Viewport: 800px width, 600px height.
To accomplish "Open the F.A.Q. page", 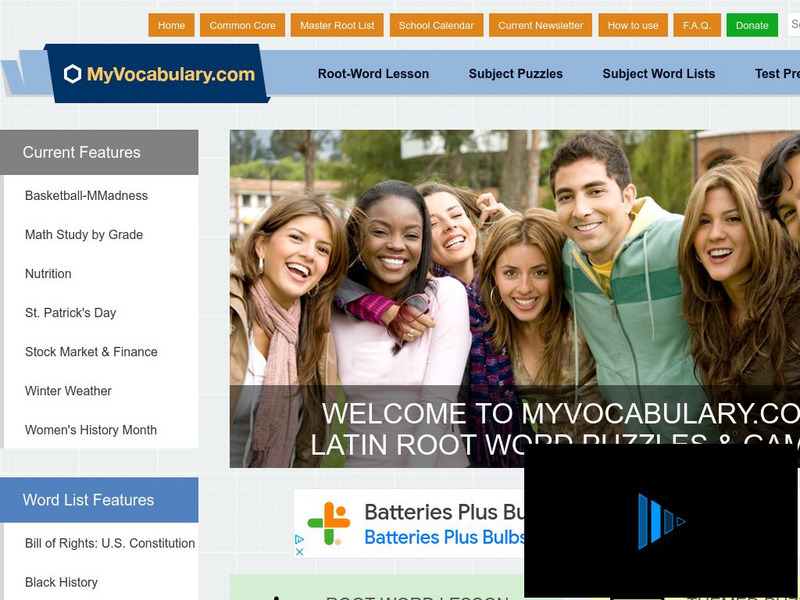I will [697, 26].
